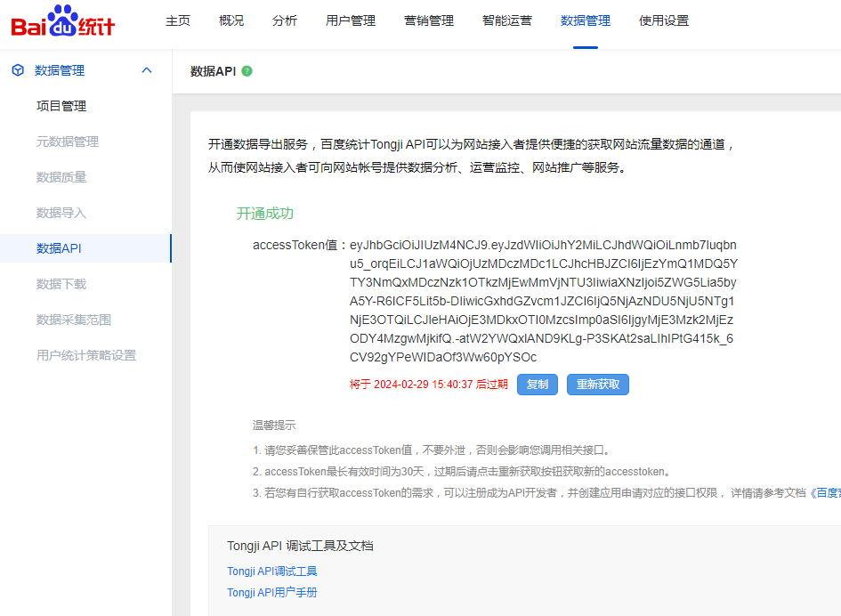Open the 智能运营 tab
Viewport: 841px width, 616px height.
(x=507, y=21)
